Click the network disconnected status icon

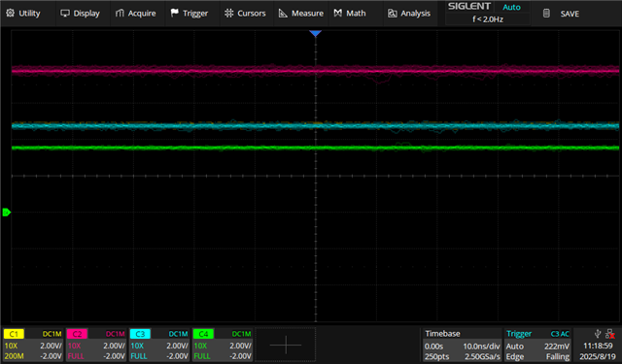click(610, 334)
